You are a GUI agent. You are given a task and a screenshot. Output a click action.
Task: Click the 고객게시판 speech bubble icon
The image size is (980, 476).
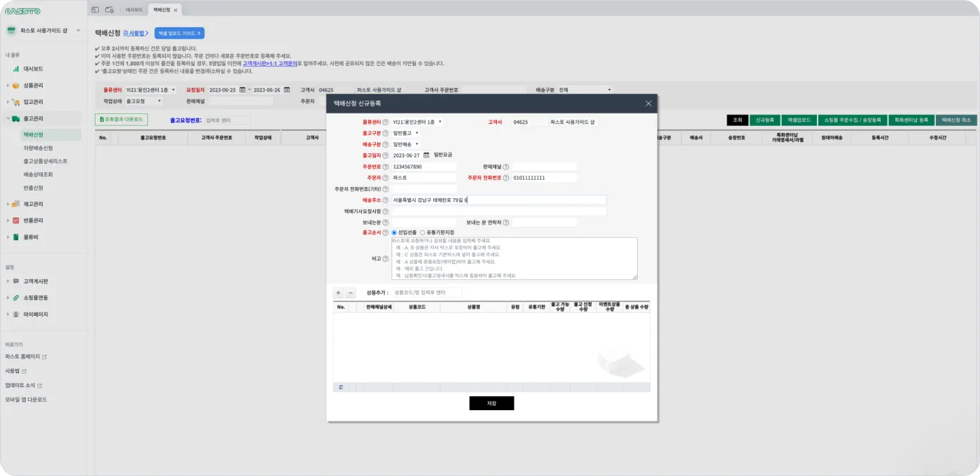pyautogui.click(x=15, y=281)
